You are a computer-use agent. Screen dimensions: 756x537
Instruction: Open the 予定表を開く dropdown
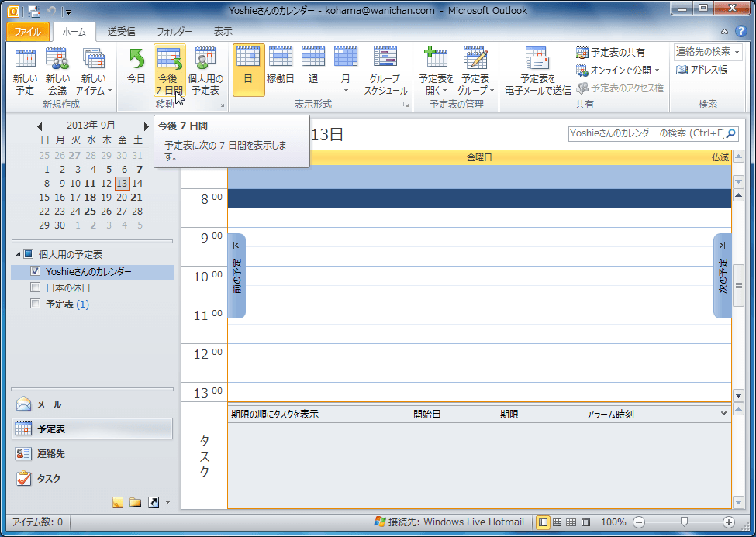click(x=436, y=71)
